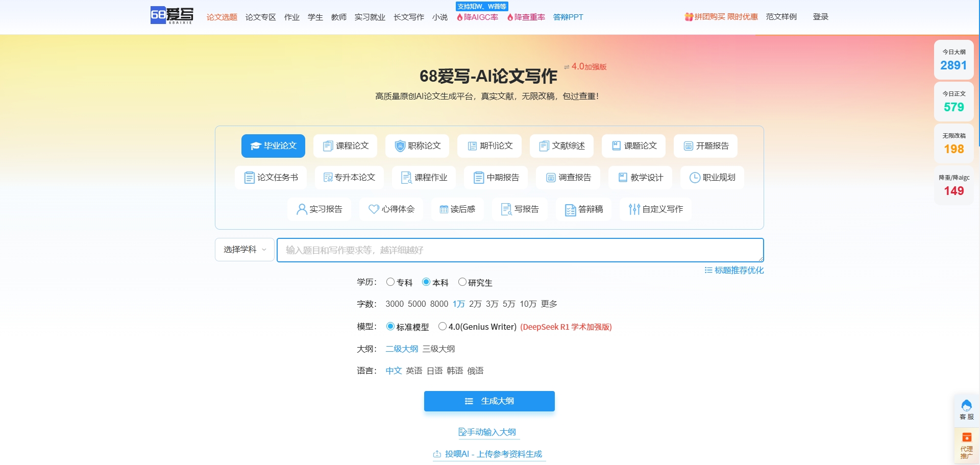This screenshot has width=980, height=465.
Task: Pick the 教学设计 type
Action: click(x=640, y=178)
